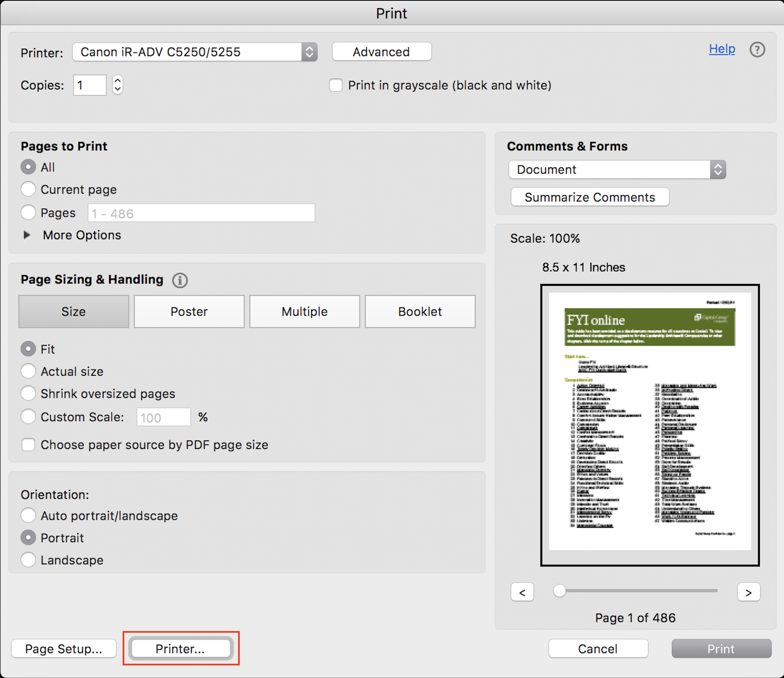
Task: Select the Fit radio button
Action: coord(28,349)
